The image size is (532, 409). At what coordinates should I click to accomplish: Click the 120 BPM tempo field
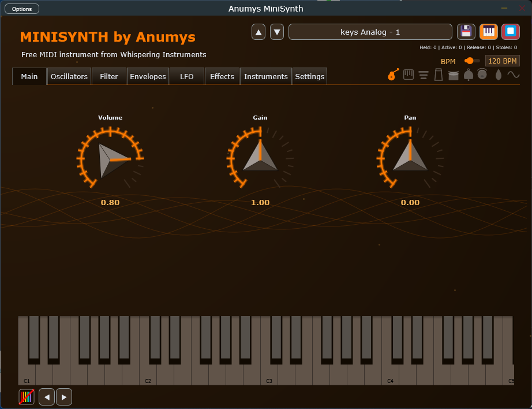click(502, 61)
